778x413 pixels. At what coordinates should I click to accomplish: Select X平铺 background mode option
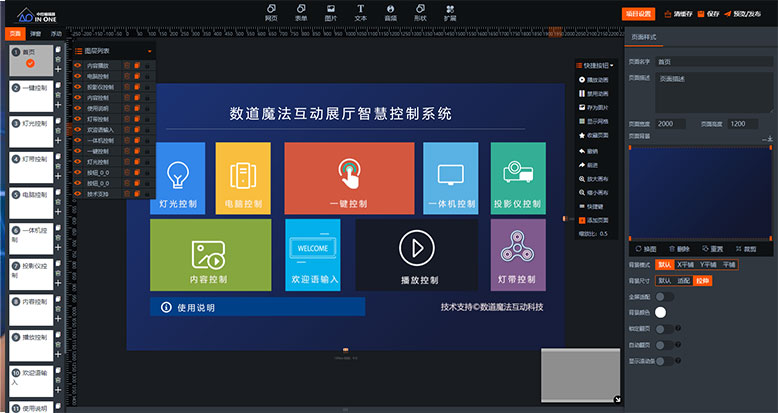coord(685,265)
